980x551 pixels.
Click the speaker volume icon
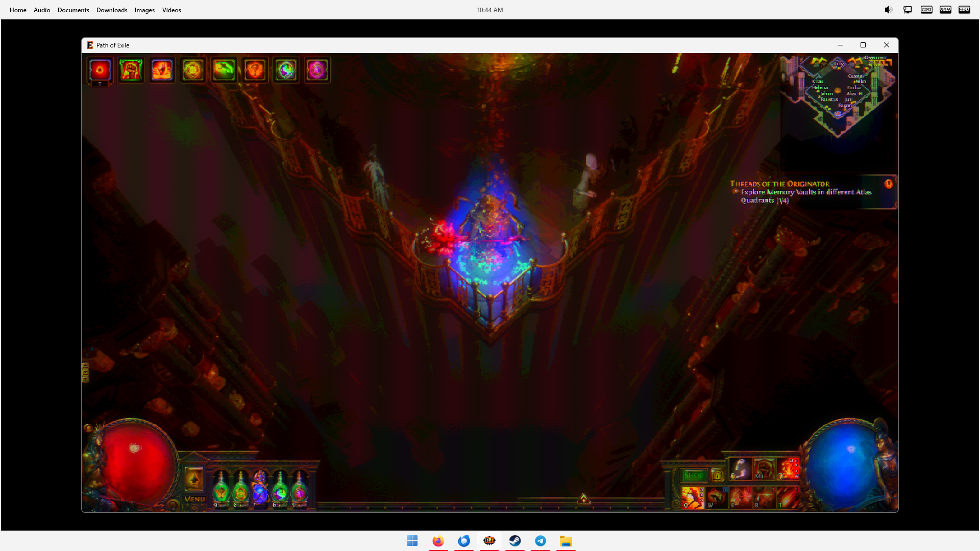[x=888, y=10]
